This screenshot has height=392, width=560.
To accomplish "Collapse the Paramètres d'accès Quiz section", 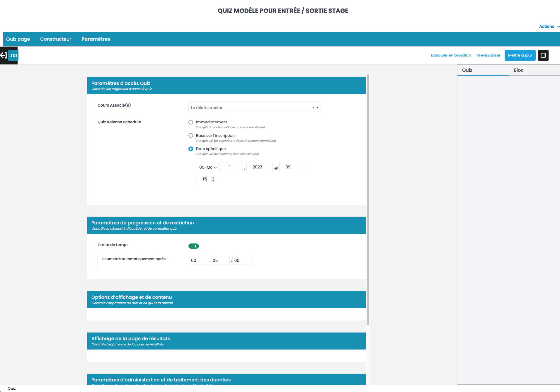I will [x=355, y=86].
